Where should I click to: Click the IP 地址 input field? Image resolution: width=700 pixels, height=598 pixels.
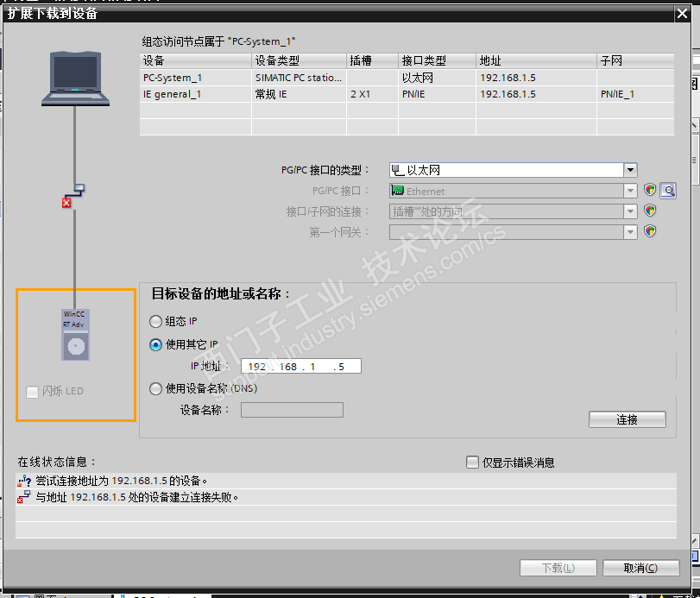click(x=301, y=367)
